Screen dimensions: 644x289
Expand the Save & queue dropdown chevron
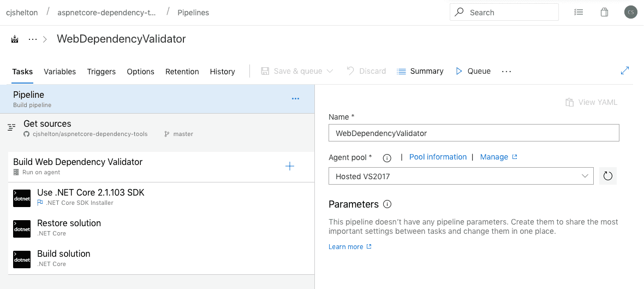click(330, 71)
